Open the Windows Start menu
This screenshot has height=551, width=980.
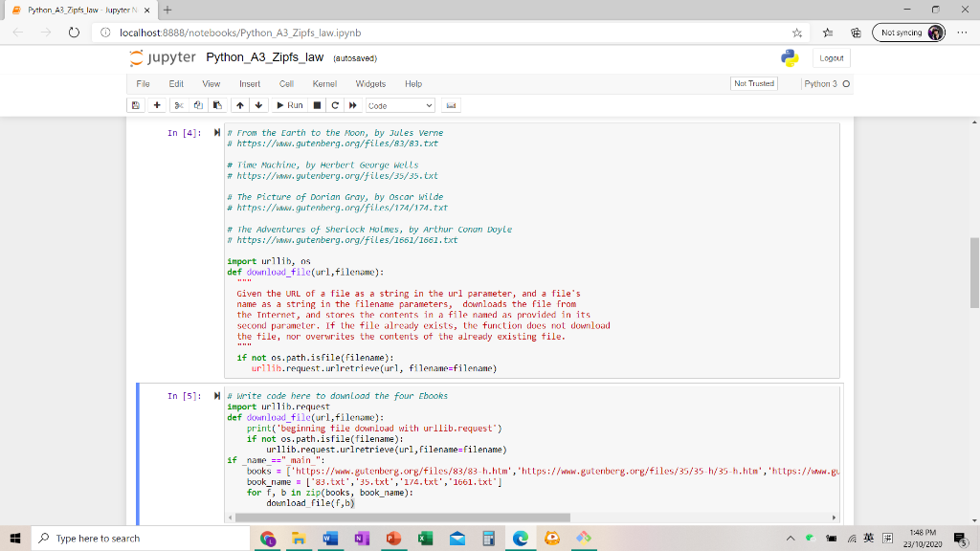coord(15,538)
